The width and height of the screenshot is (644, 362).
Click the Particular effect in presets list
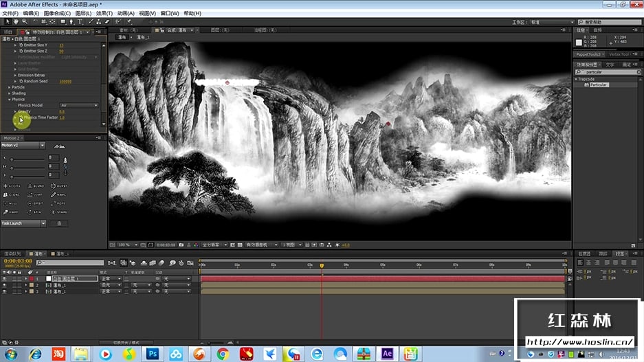(599, 84)
